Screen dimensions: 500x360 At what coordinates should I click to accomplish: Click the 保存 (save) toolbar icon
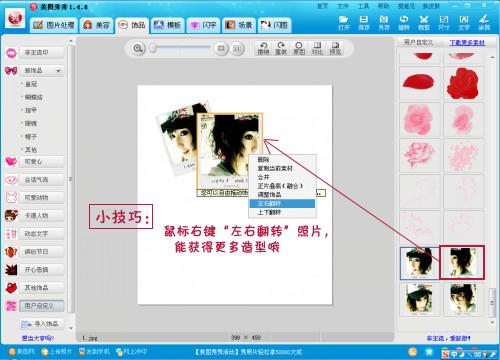click(364, 22)
